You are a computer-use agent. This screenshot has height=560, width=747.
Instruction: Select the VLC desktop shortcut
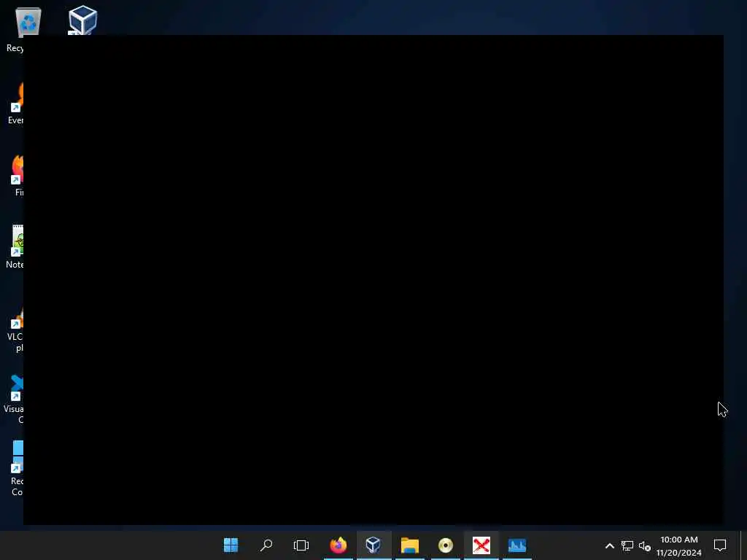tap(15, 330)
